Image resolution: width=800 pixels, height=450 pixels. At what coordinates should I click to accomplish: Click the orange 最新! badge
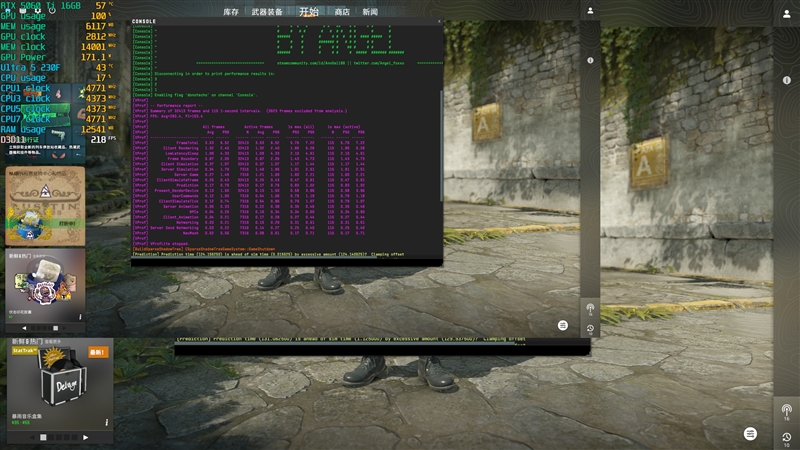[x=97, y=352]
